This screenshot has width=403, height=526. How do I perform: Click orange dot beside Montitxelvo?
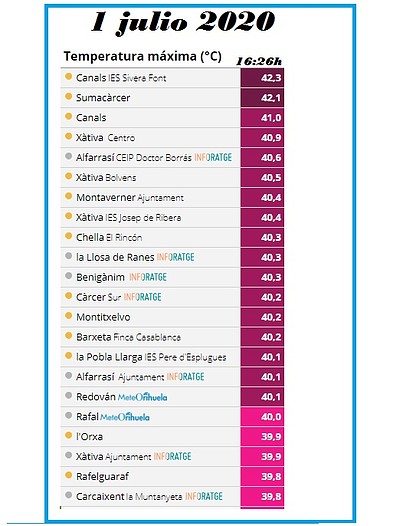point(68,316)
